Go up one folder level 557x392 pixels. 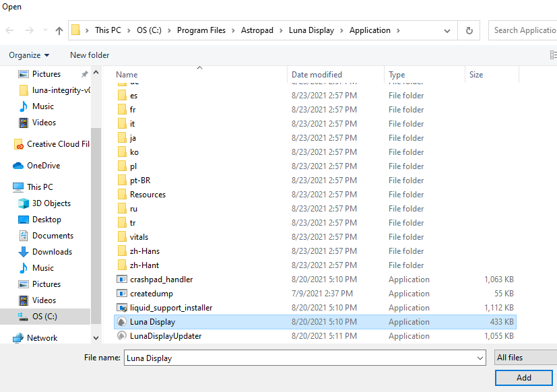tap(59, 30)
